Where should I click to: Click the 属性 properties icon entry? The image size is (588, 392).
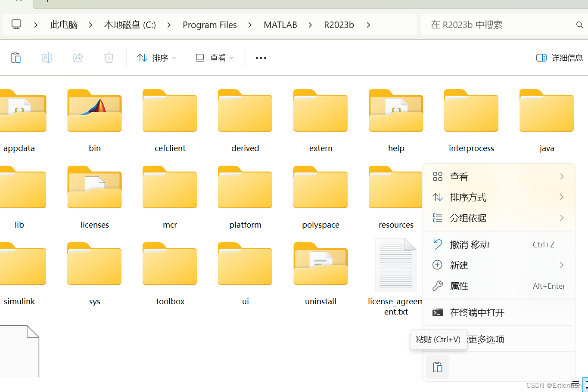coord(438,286)
